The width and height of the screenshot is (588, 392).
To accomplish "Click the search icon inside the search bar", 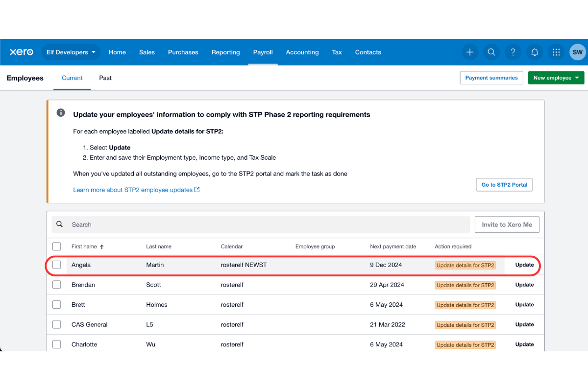I will [x=59, y=224].
